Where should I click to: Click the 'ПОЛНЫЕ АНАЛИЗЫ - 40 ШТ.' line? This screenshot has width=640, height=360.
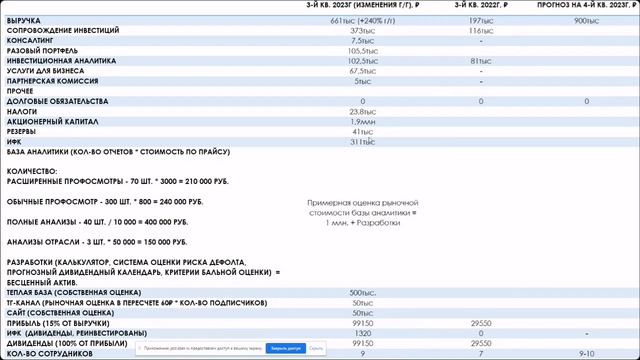(97, 222)
